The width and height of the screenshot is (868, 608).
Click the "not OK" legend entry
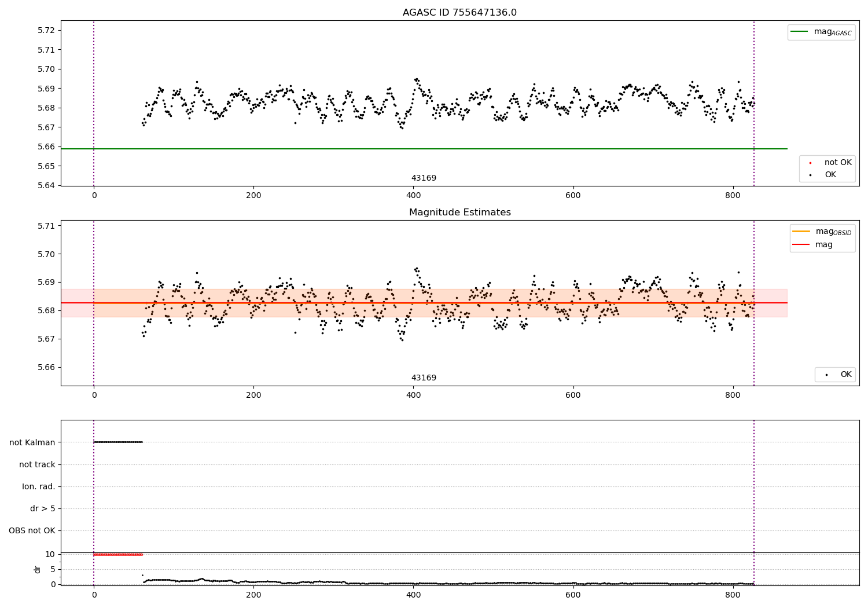click(x=827, y=163)
